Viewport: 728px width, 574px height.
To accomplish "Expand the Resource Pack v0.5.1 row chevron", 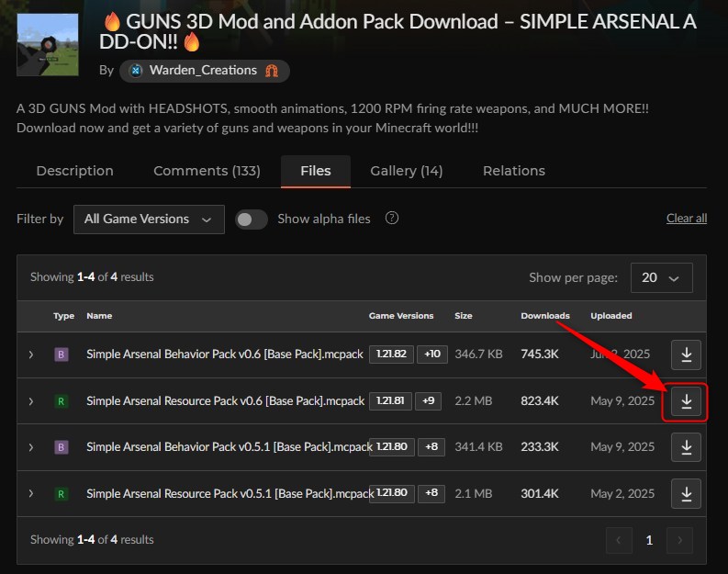I will click(x=31, y=494).
